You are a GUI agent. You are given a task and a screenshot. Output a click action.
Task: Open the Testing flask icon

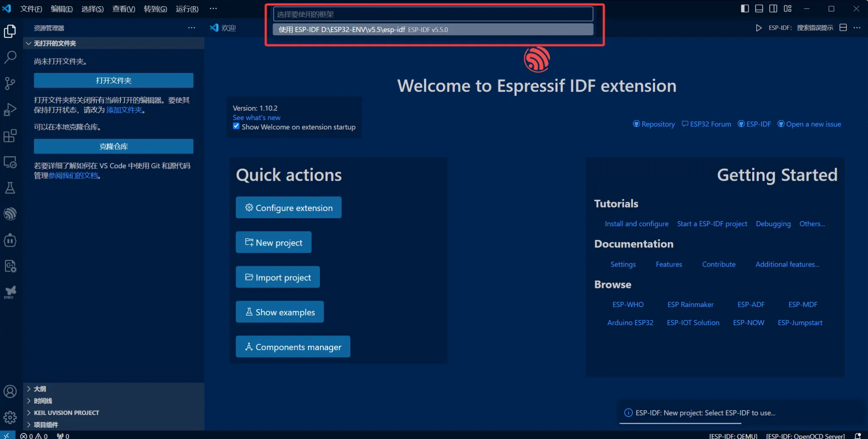pos(10,188)
